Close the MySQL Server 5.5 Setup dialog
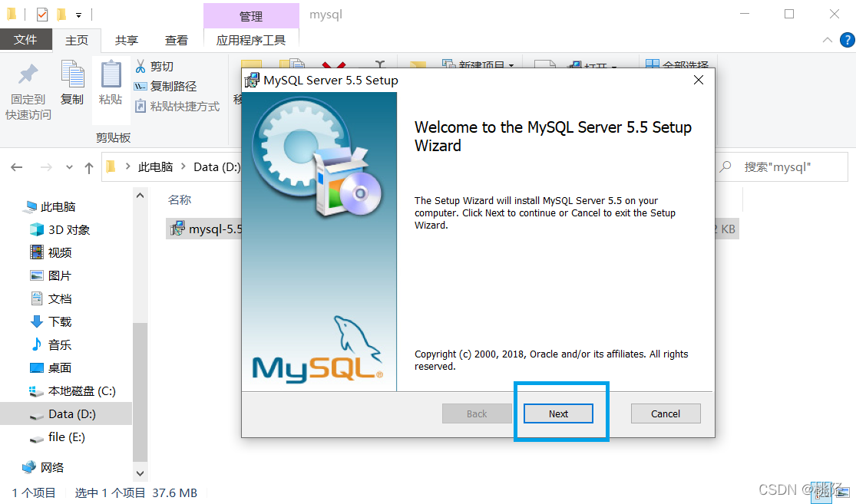Screen dimensions: 856x504 coord(698,81)
